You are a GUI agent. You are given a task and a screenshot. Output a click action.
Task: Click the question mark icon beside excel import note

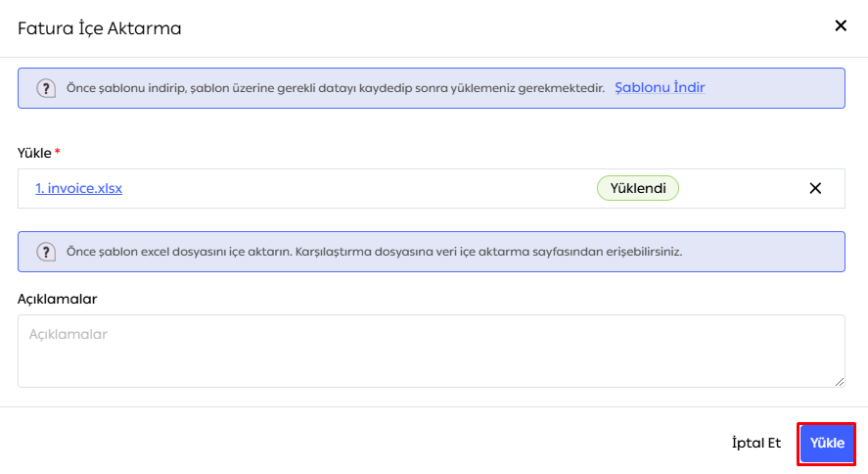[x=46, y=252]
